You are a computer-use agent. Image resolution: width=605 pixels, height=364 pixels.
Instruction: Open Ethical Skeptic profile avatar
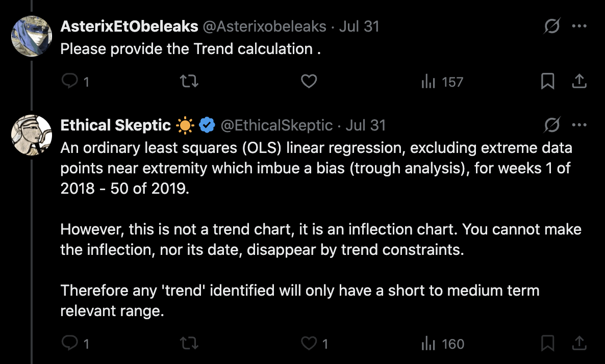pos(32,135)
